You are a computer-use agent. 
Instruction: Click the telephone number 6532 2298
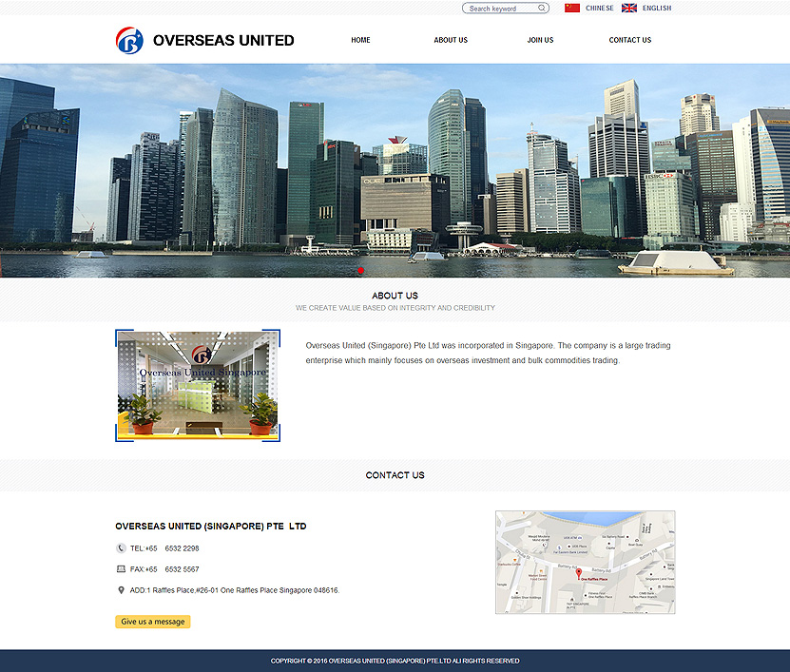pyautogui.click(x=182, y=548)
